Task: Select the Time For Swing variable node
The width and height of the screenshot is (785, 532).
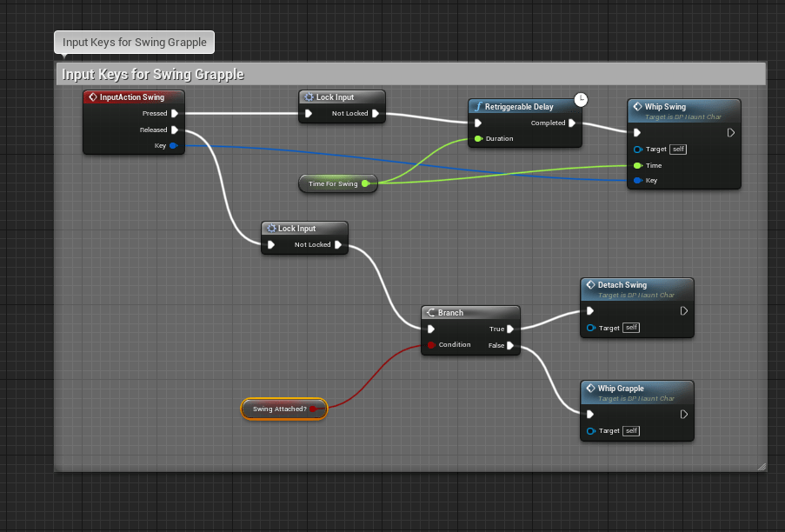Action: click(333, 183)
